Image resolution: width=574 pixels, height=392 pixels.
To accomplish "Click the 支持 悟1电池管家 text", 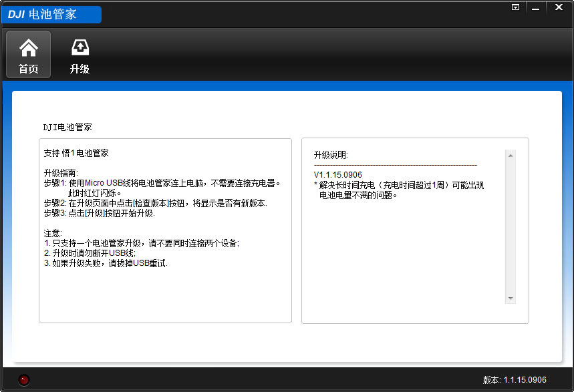I will tap(76, 152).
